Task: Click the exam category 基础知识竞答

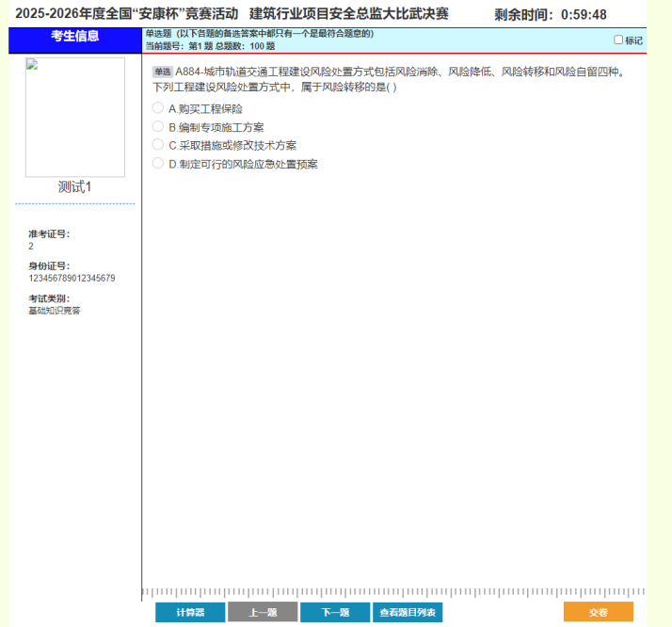Action: (x=55, y=310)
